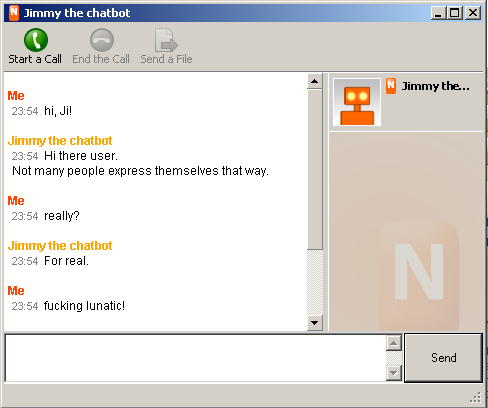488x408 pixels.
Task: Click the message "really?"
Action: tap(62, 216)
